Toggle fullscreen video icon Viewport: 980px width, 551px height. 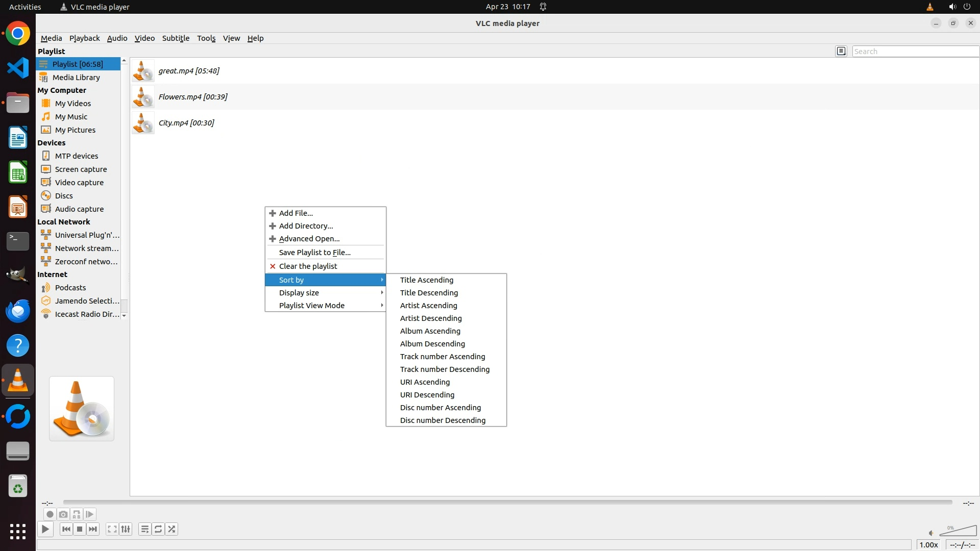[x=112, y=529]
